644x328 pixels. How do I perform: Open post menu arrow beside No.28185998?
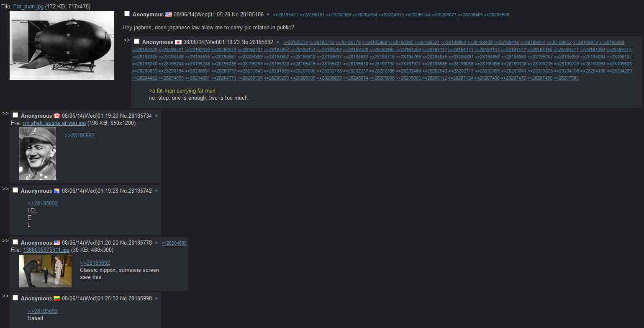[157, 299]
